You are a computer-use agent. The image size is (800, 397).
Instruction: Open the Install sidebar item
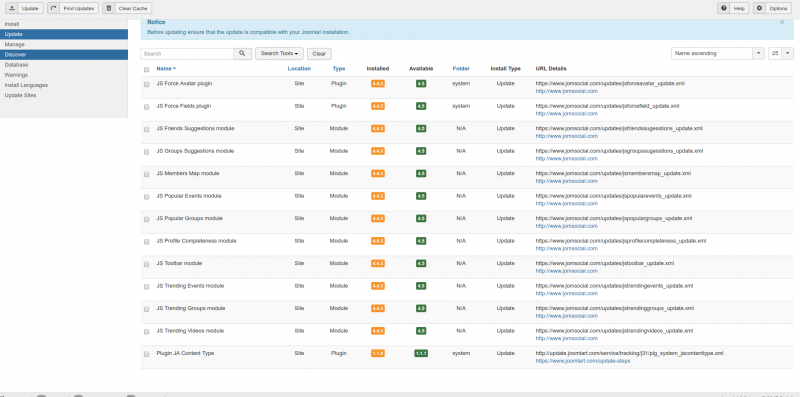click(x=64, y=24)
